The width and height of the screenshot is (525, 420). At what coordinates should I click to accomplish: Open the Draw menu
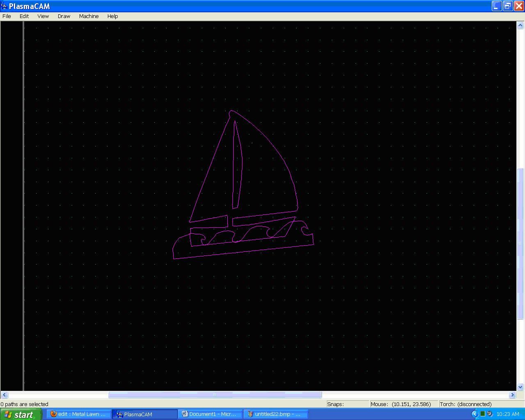(x=64, y=16)
